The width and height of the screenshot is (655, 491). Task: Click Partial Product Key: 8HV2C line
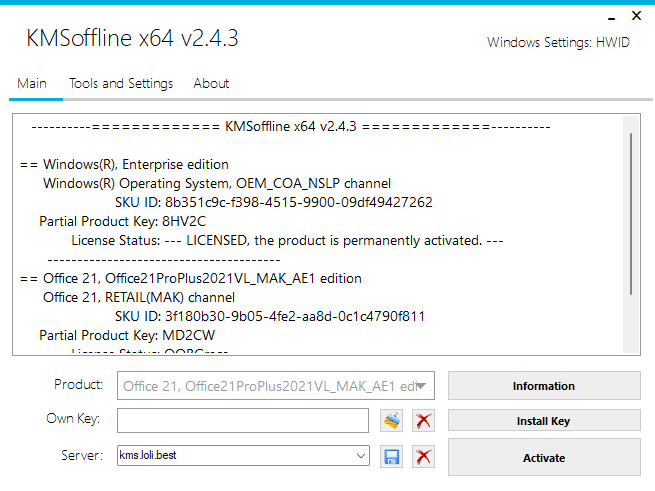122,221
